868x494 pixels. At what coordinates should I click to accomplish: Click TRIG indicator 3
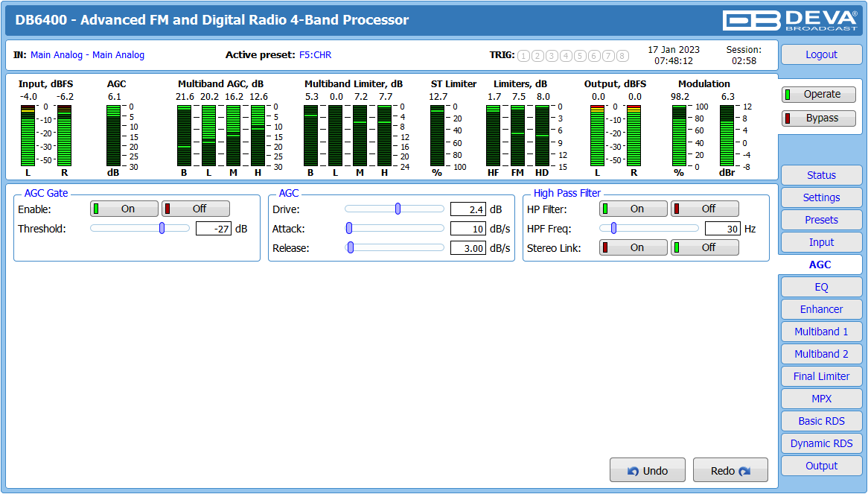[x=552, y=55]
